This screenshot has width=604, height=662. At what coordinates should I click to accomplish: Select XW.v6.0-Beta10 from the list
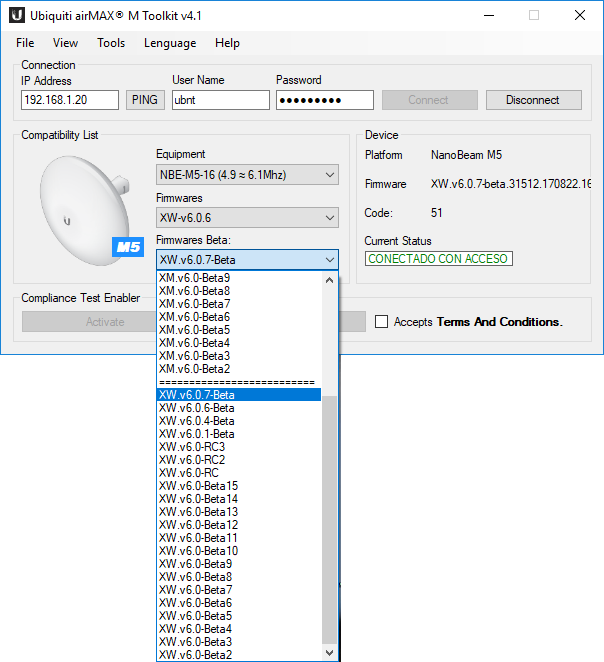coord(239,551)
